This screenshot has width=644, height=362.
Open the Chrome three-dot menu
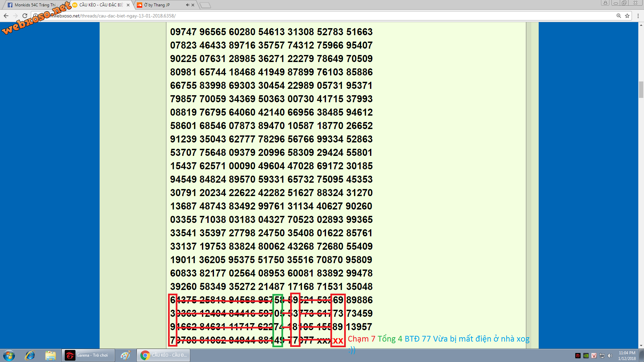(x=638, y=16)
